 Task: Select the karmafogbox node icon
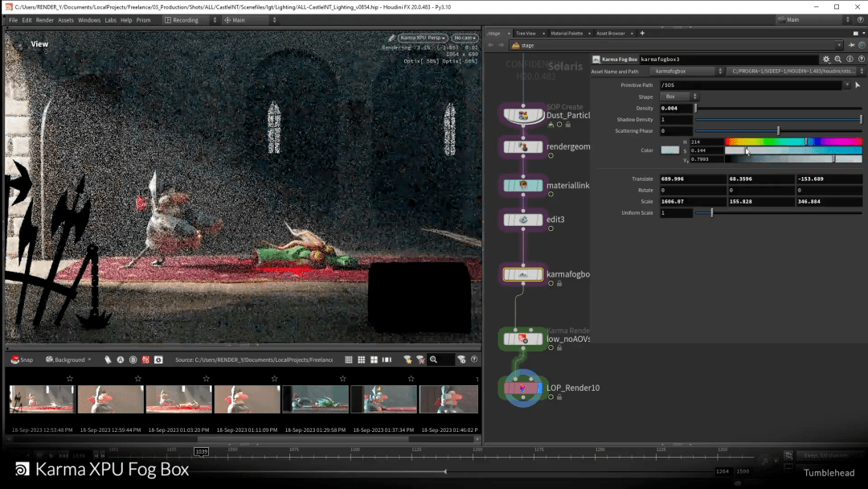(x=523, y=274)
